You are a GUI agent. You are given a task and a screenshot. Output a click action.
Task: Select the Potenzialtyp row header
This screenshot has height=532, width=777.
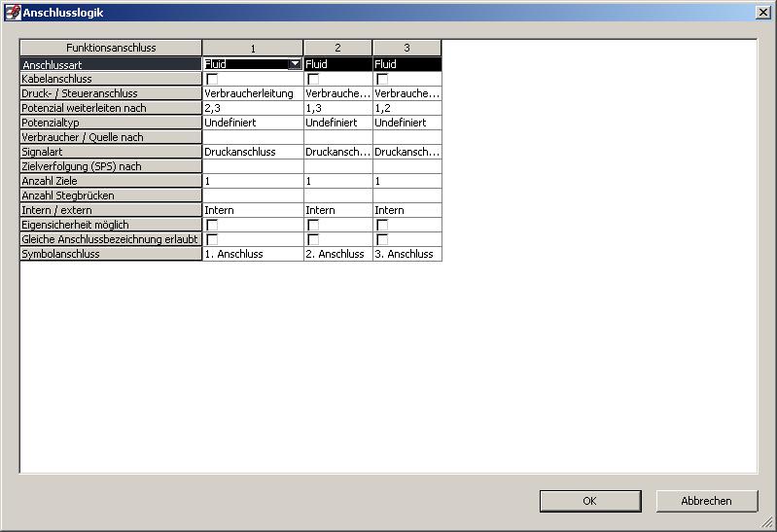point(111,123)
